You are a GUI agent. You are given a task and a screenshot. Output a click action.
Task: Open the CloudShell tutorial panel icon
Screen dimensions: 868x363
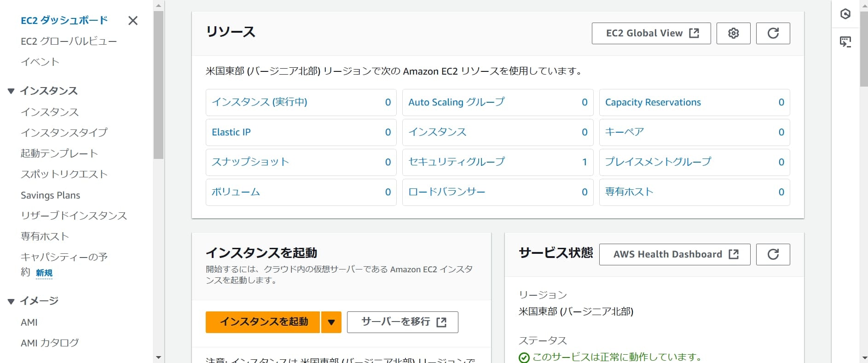coord(845,42)
